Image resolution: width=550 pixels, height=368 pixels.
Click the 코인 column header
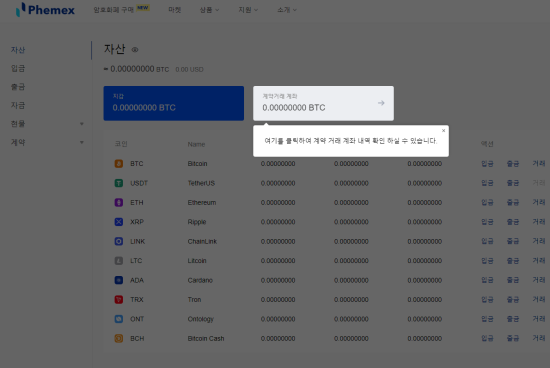click(x=121, y=144)
